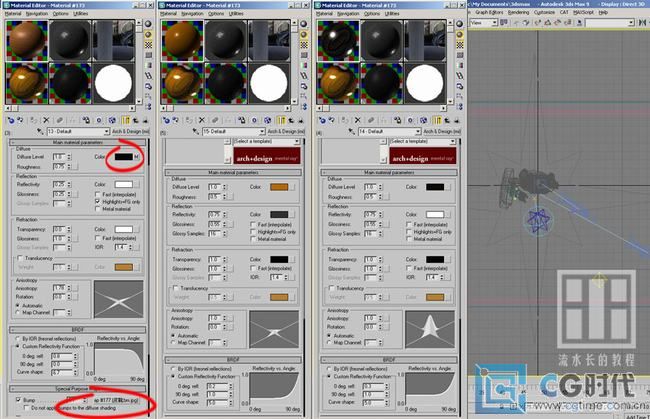Toggle Show End Result in 13 - Default editor
This screenshot has width=650, height=419.
pos(126,120)
